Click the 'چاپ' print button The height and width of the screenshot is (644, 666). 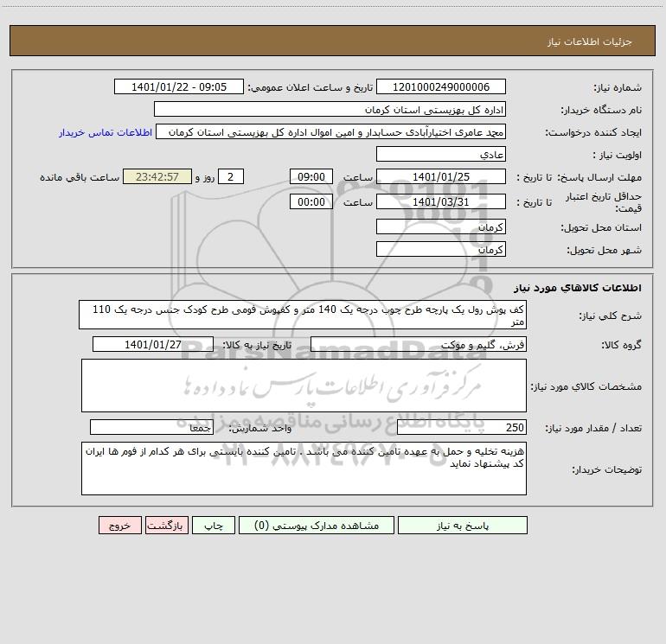tap(214, 526)
